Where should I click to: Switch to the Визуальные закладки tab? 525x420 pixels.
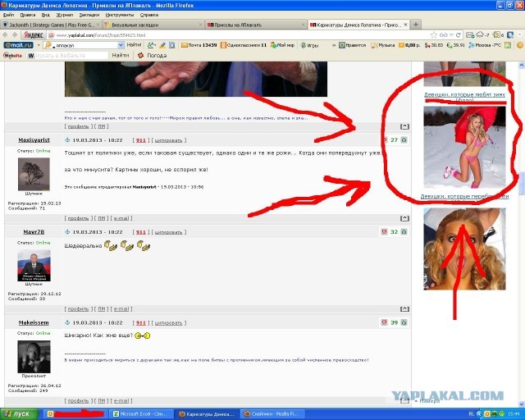pyautogui.click(x=153, y=25)
